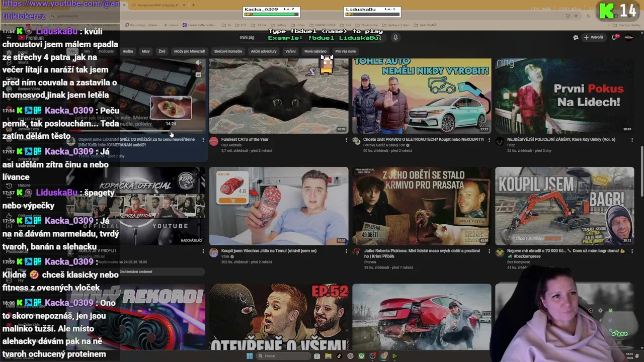Viewport: 644px width, 362px height.
Task: Open the Create Better Video bookmark
Action: click(x=200, y=25)
